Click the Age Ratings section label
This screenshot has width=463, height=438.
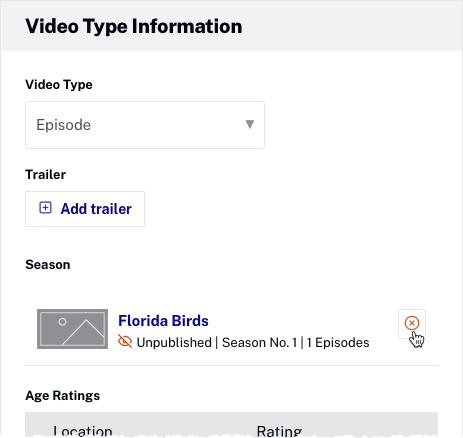[63, 396]
